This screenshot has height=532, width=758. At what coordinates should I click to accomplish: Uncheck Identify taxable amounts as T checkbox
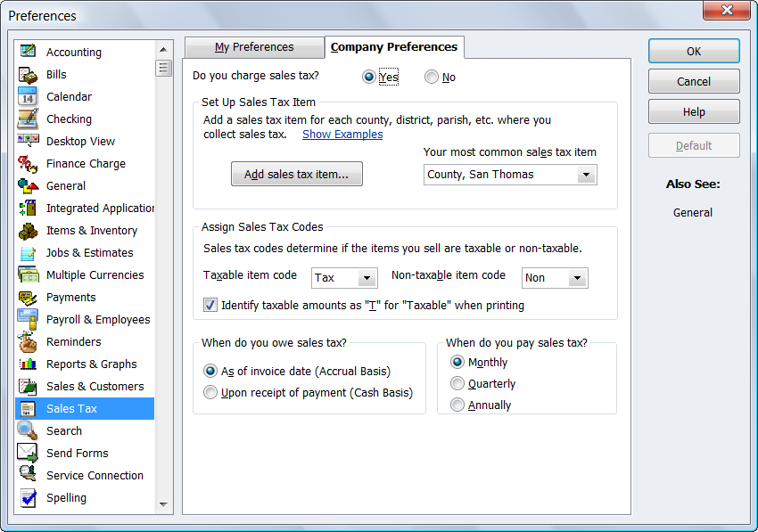[x=210, y=305]
